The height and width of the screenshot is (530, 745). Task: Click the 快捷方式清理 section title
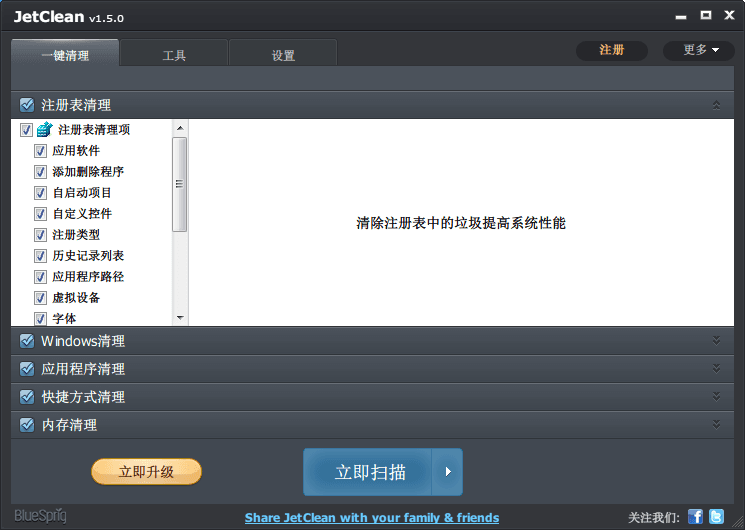(x=83, y=397)
